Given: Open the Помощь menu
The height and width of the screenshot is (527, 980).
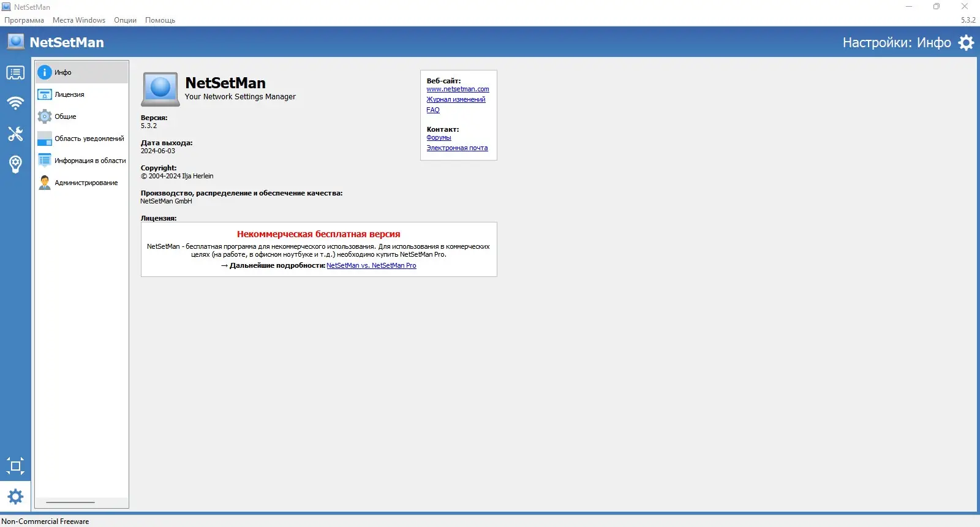Looking at the screenshot, I should pos(160,20).
